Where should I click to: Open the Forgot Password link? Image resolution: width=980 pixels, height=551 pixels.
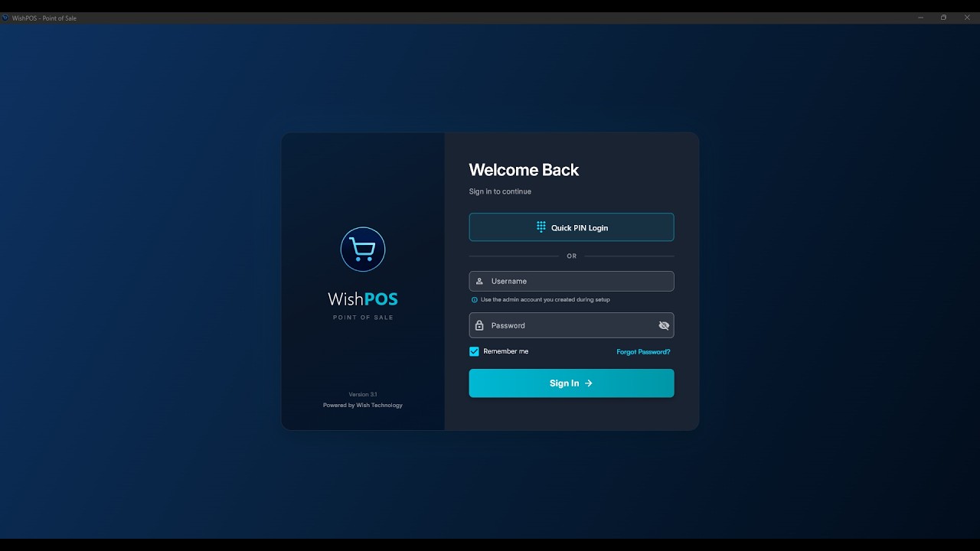click(643, 352)
